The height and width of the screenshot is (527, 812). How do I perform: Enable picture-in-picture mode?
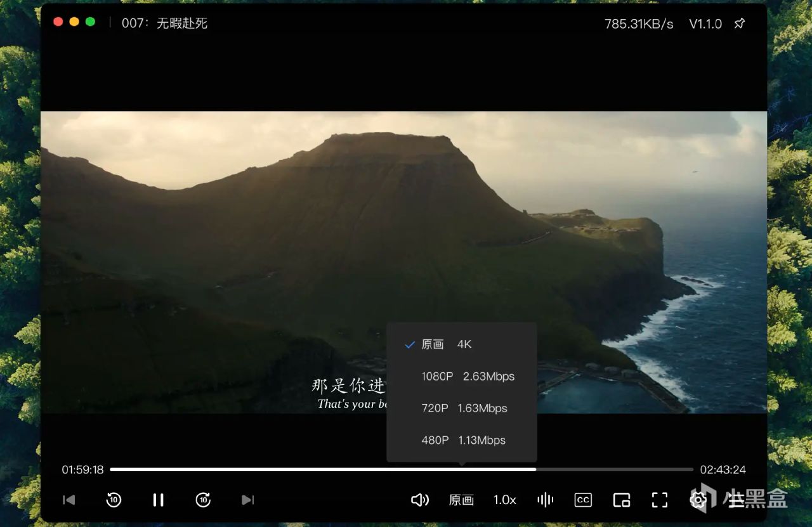[x=622, y=500]
